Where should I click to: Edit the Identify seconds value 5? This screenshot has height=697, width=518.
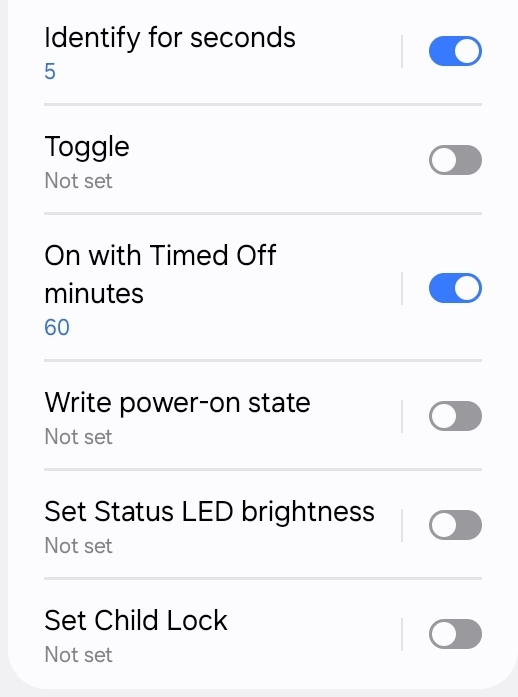pos(50,72)
